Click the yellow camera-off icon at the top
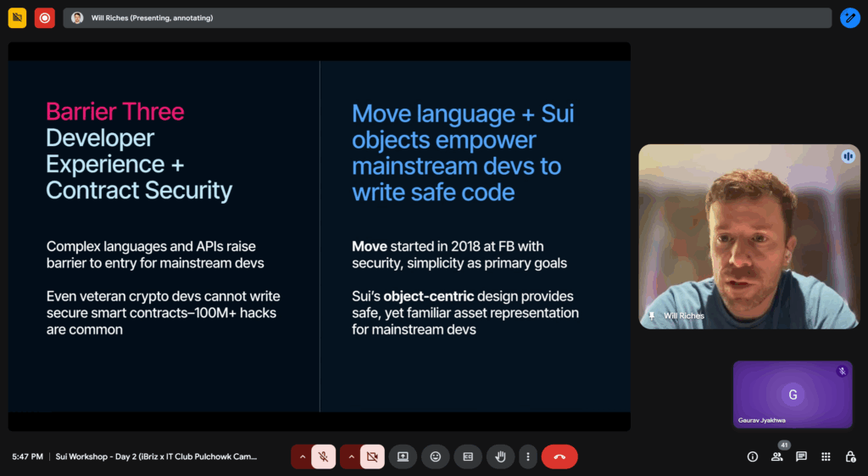Viewport: 868px width, 476px height. pos(17,18)
